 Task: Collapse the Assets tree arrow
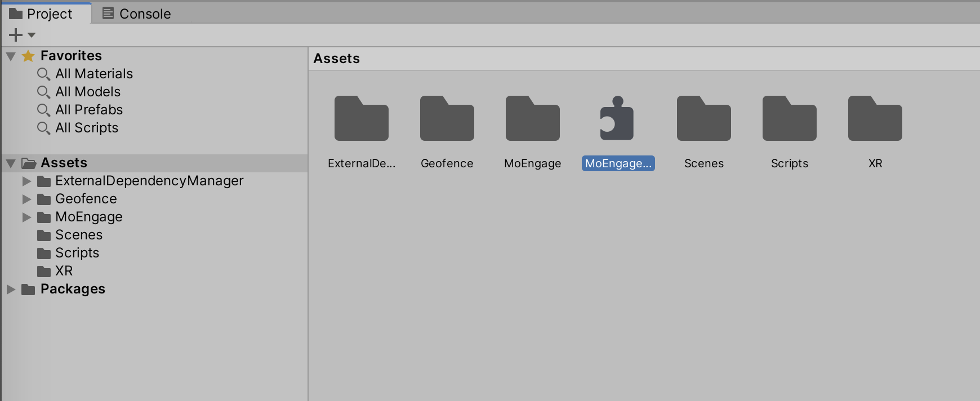[x=11, y=163]
